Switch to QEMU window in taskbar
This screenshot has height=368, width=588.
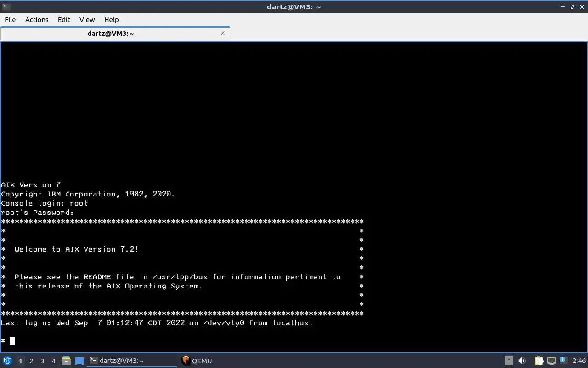pos(197,361)
